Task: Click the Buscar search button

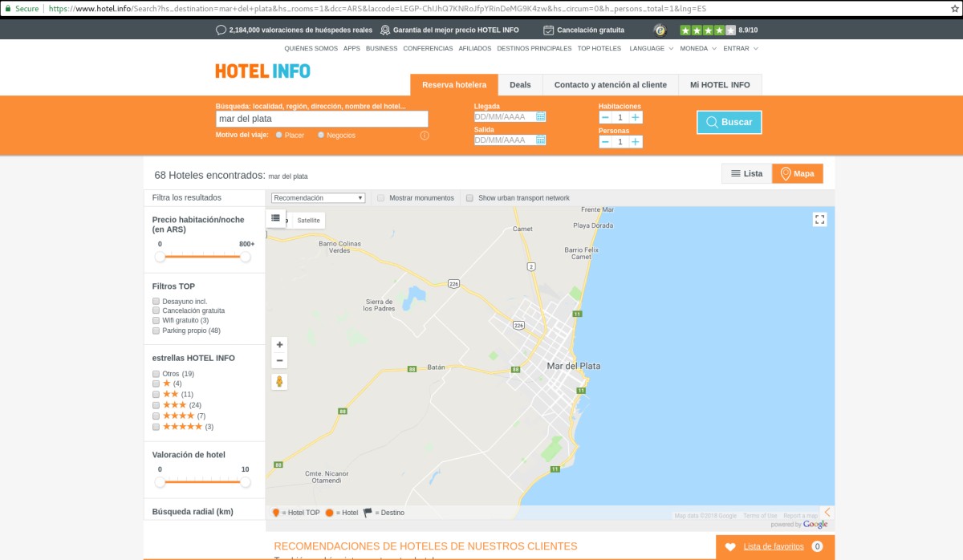Action: [729, 122]
